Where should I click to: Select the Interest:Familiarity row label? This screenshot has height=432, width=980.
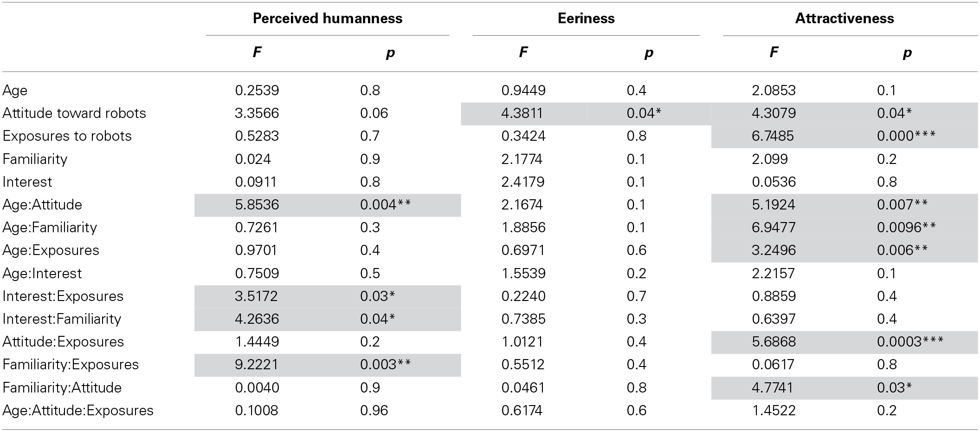click(62, 319)
